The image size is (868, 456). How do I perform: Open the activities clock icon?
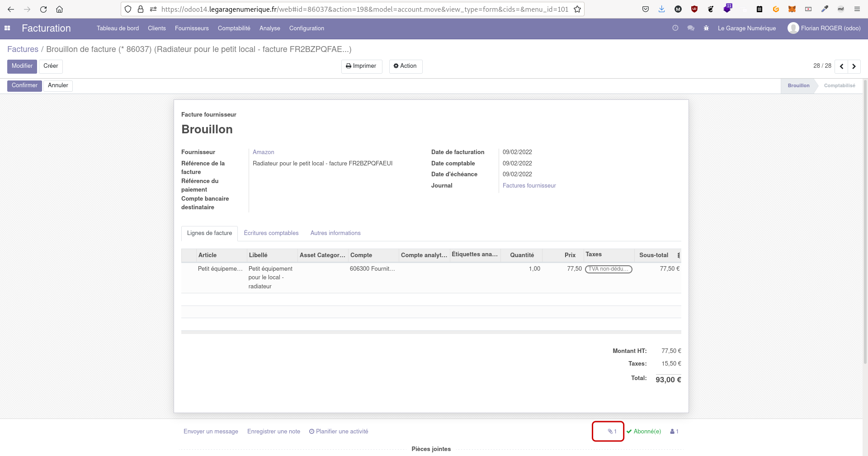(x=675, y=28)
